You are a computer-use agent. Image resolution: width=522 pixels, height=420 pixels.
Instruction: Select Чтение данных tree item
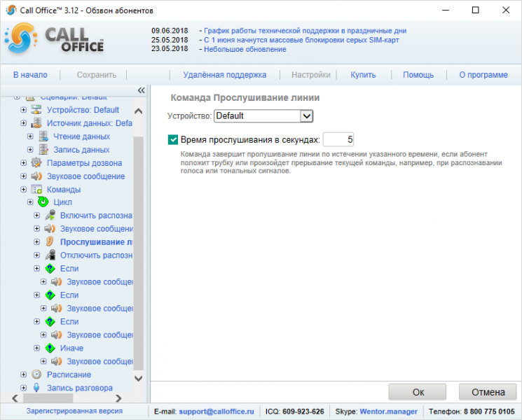point(81,136)
